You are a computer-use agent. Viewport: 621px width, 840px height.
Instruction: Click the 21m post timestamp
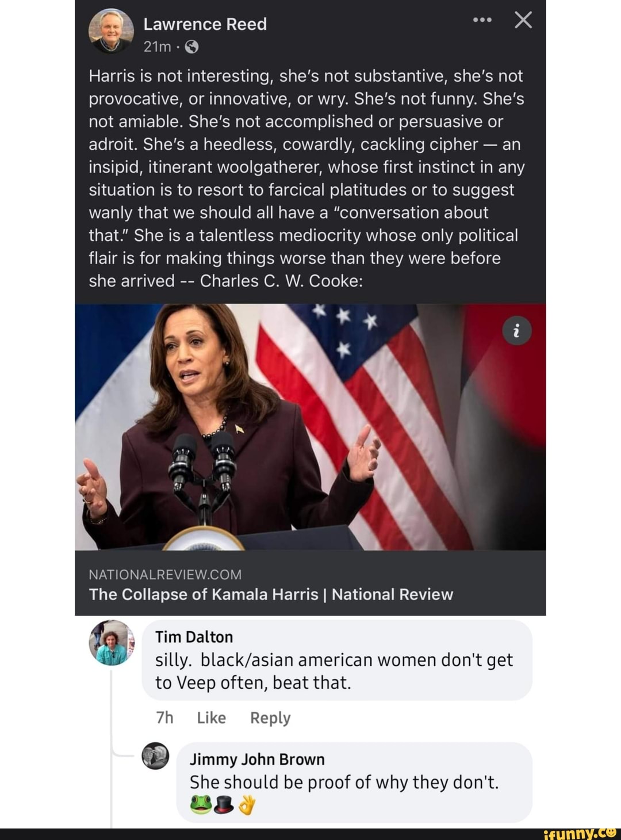click(x=157, y=47)
